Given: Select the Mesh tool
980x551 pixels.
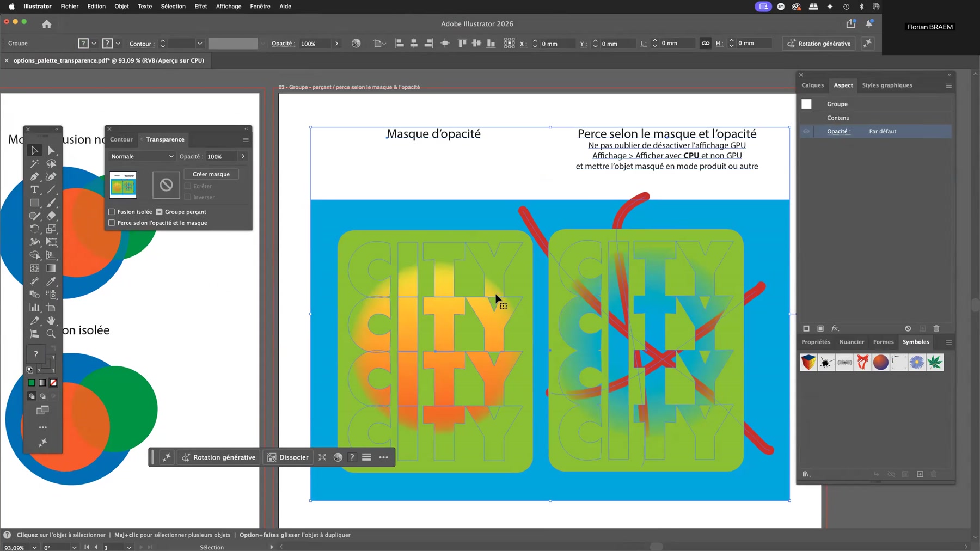Looking at the screenshot, I should pos(34,268).
